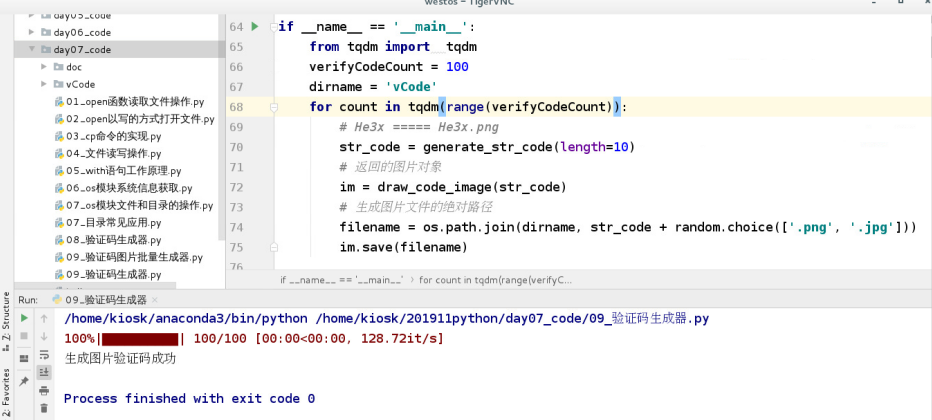The width and height of the screenshot is (932, 420).
Task: Click the Restore Layout icon in Run toolbar
Action: coord(24,358)
